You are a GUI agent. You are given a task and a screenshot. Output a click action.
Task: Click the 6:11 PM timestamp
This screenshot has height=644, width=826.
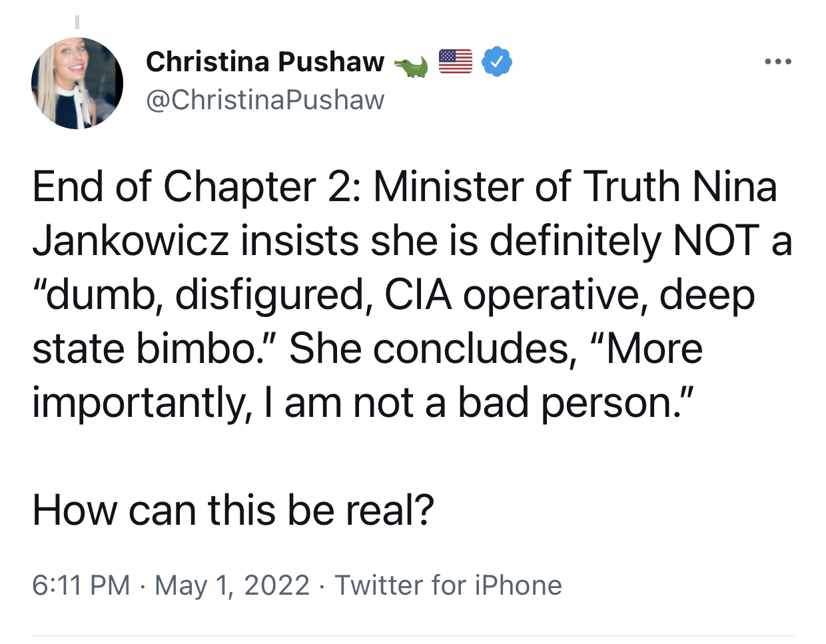click(81, 585)
